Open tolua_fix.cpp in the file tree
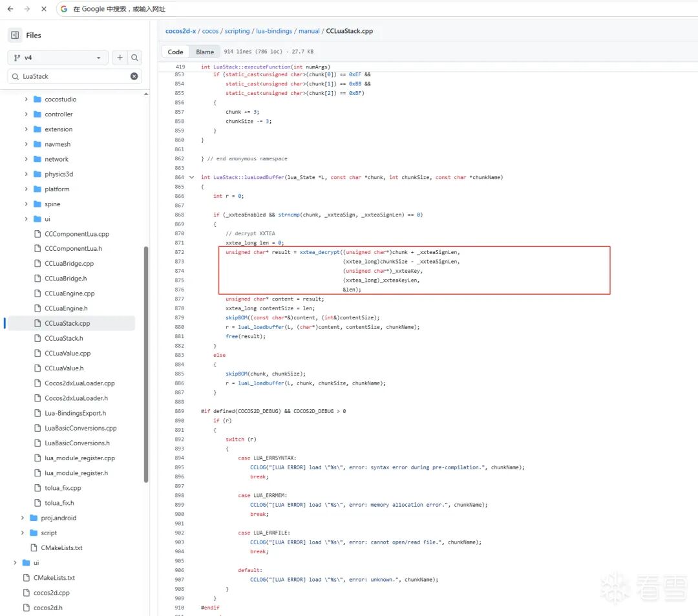Viewport: 698px width, 616px height. pyautogui.click(x=63, y=488)
